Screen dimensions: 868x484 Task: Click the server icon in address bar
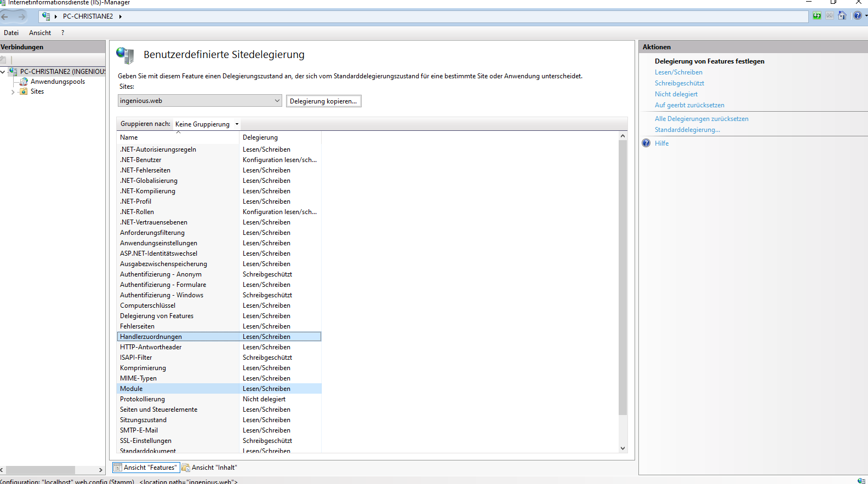point(46,16)
